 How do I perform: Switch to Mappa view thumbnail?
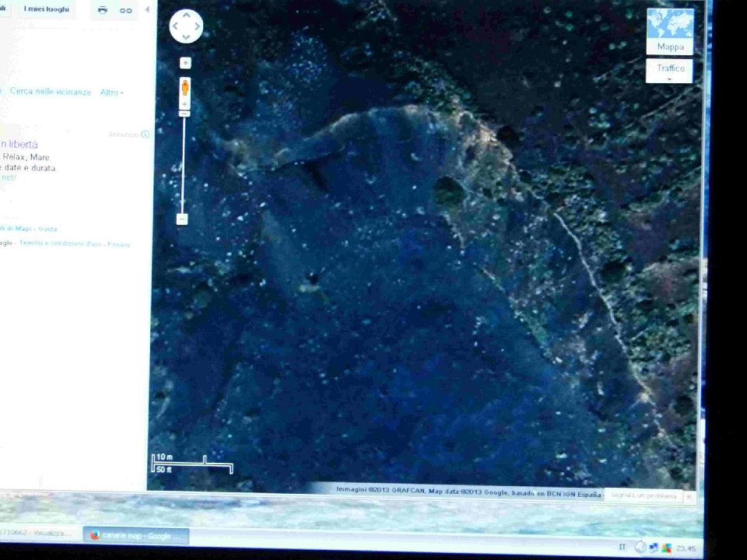670,30
